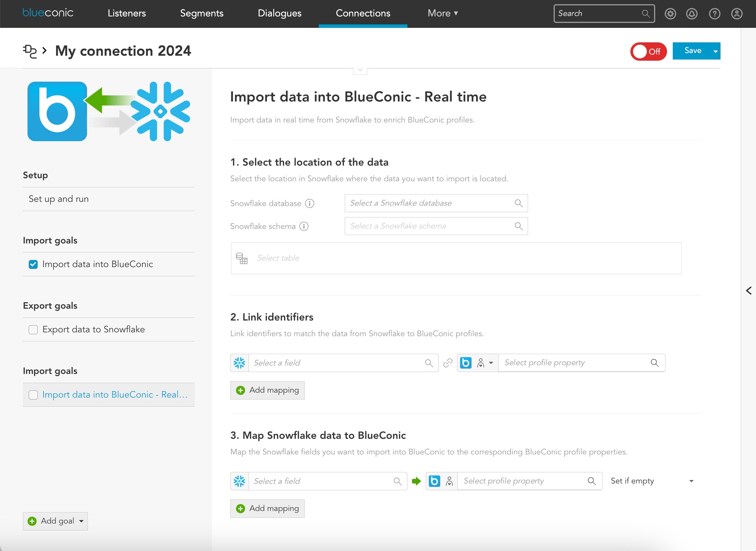Switch to the Segments tab
This screenshot has width=756, height=551.
coord(202,13)
